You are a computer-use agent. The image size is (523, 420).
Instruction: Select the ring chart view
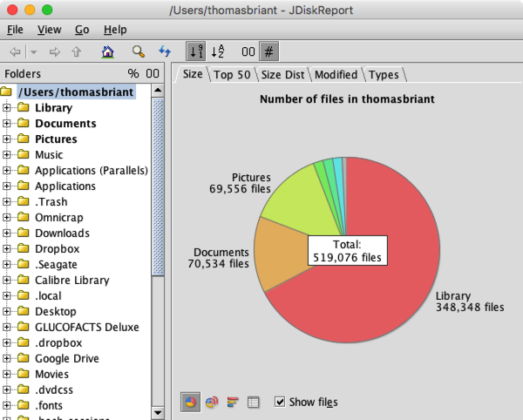[x=212, y=402]
